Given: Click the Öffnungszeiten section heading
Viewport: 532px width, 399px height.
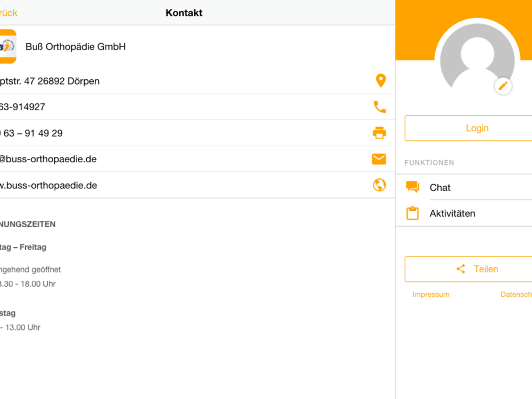Looking at the screenshot, I should [28, 225].
